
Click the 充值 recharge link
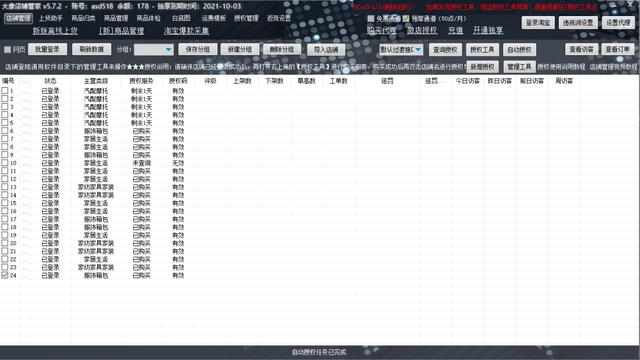click(456, 30)
